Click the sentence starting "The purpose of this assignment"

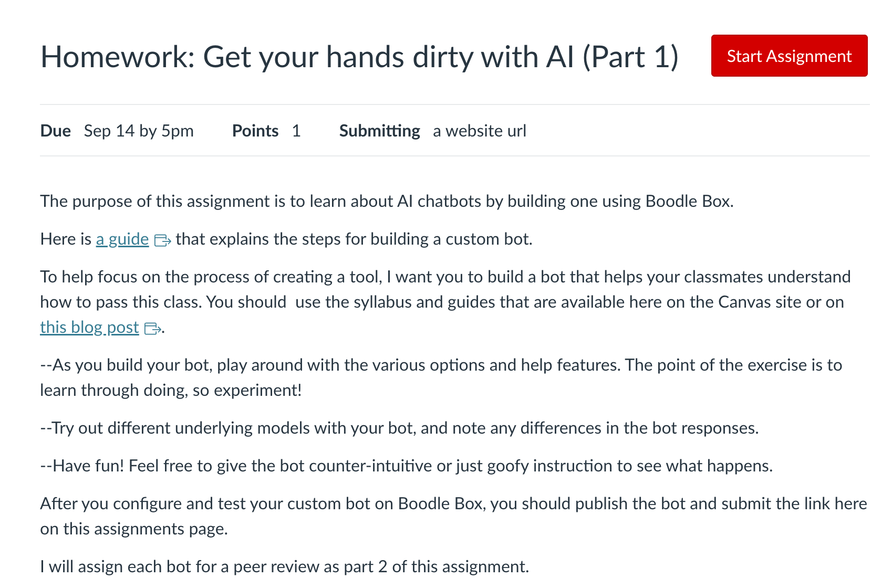[x=387, y=201]
